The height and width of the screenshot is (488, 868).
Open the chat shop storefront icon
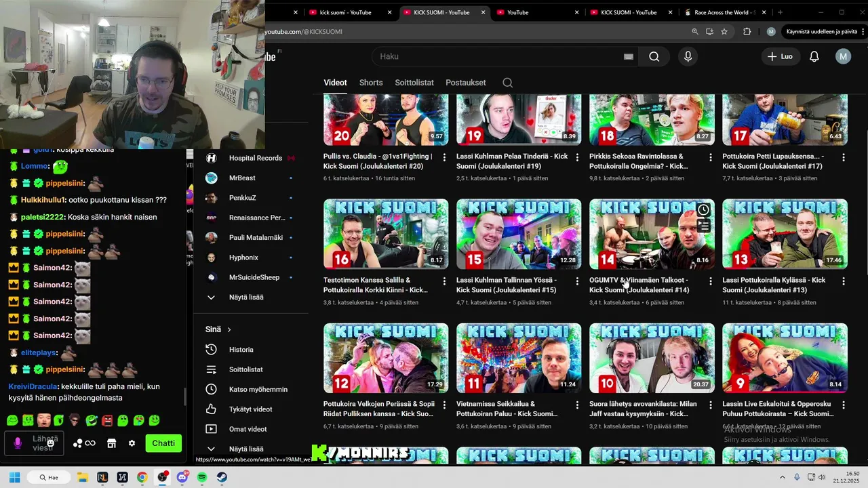[x=112, y=443]
